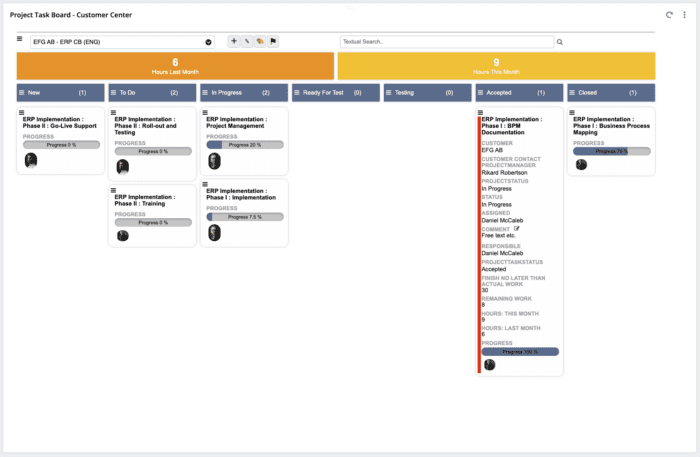Open the Business Process Mapping card menu icon
The image size is (700, 457).
(x=572, y=112)
